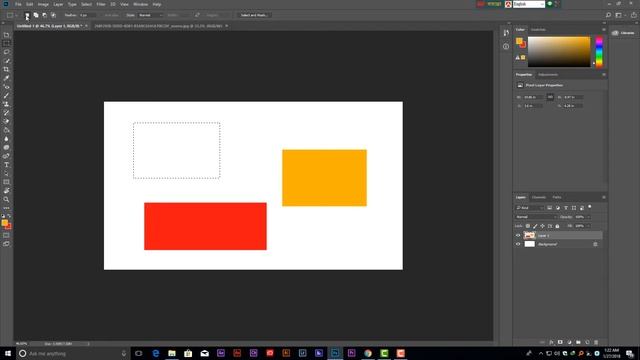Open the History panel icon
This screenshot has width=640, height=360.
[x=506, y=33]
